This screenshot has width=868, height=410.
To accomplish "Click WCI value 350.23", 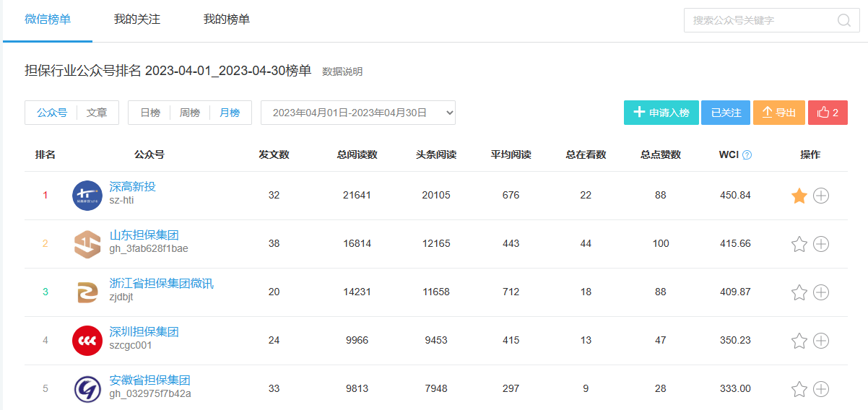I will pos(736,341).
